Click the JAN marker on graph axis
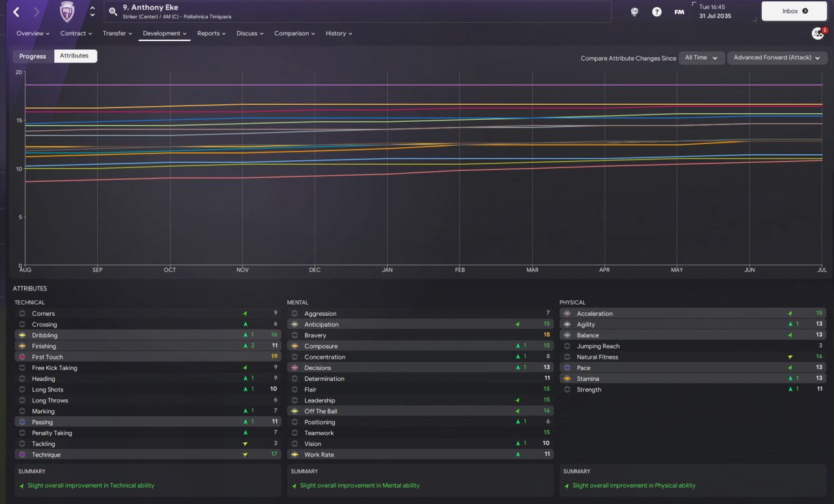This screenshot has width=834, height=504. tap(388, 270)
